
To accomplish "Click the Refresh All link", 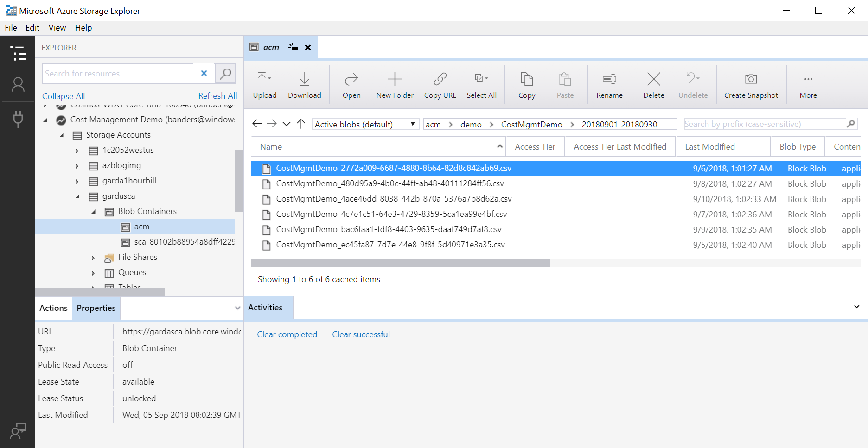I will point(217,96).
